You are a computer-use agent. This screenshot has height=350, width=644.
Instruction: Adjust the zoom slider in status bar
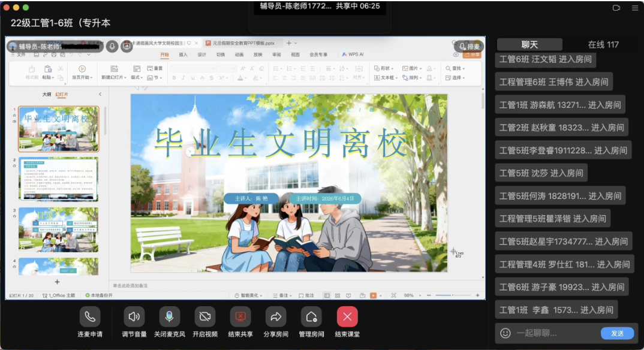[x=453, y=295]
